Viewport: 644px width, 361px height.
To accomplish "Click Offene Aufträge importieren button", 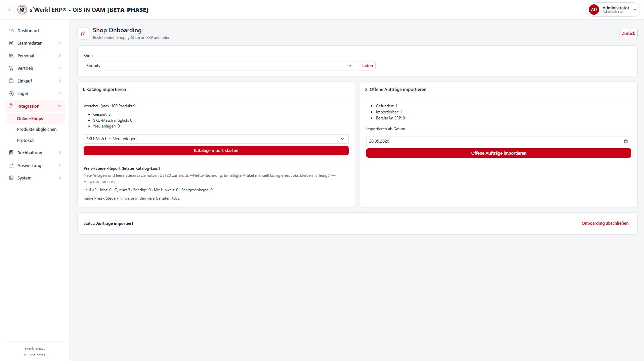I will tap(499, 153).
